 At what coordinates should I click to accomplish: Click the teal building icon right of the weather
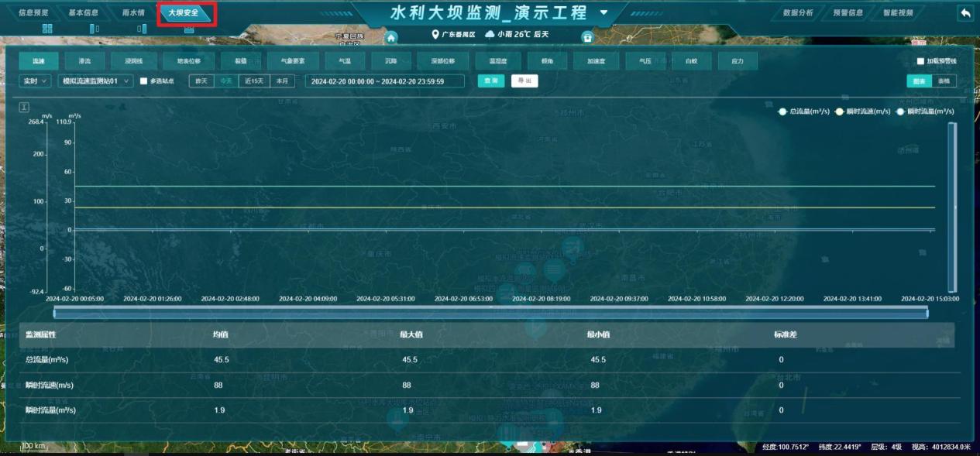click(x=586, y=37)
